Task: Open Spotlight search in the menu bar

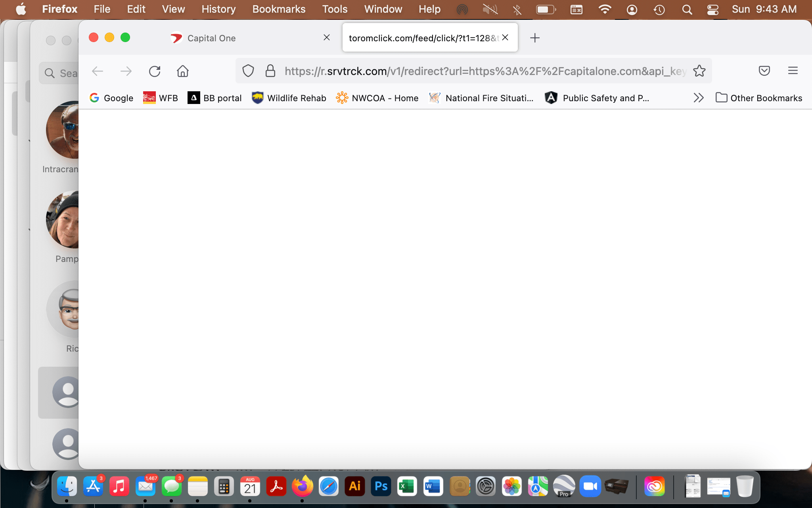Action: point(687,9)
